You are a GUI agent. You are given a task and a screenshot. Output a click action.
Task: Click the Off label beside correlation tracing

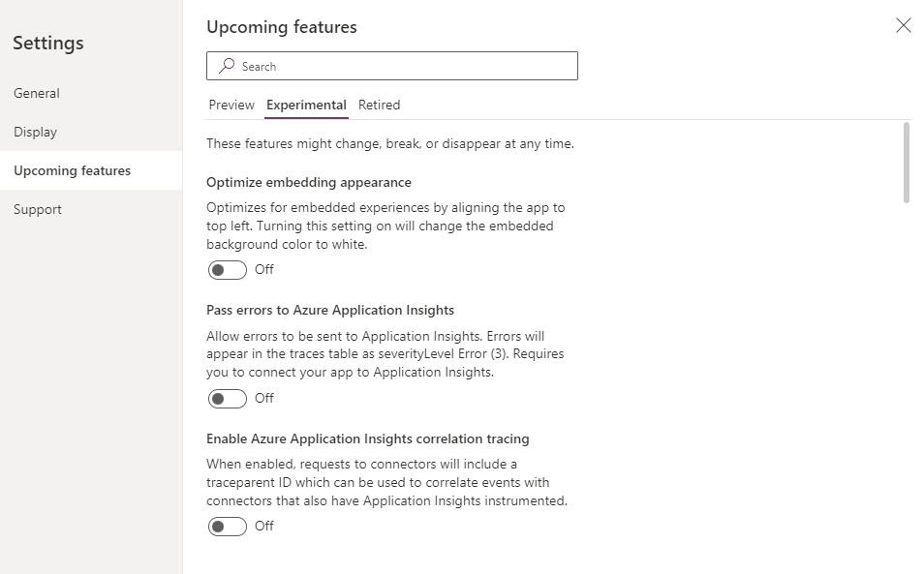pyautogui.click(x=263, y=526)
